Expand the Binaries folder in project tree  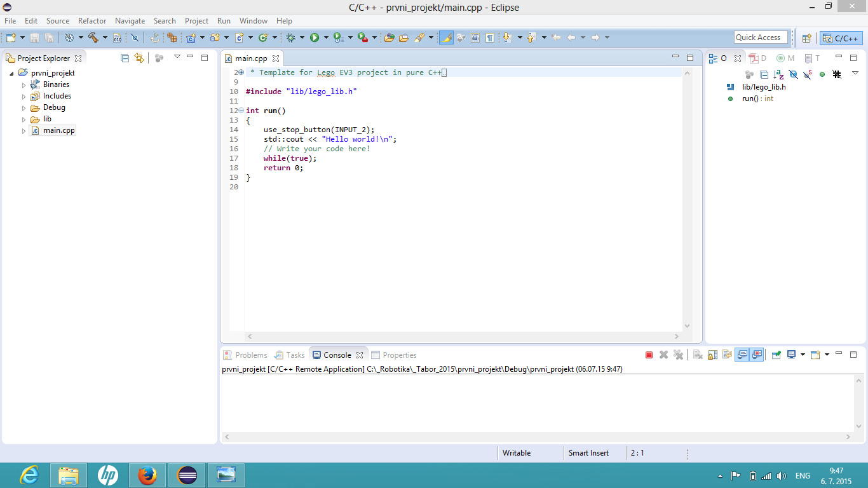tap(24, 85)
